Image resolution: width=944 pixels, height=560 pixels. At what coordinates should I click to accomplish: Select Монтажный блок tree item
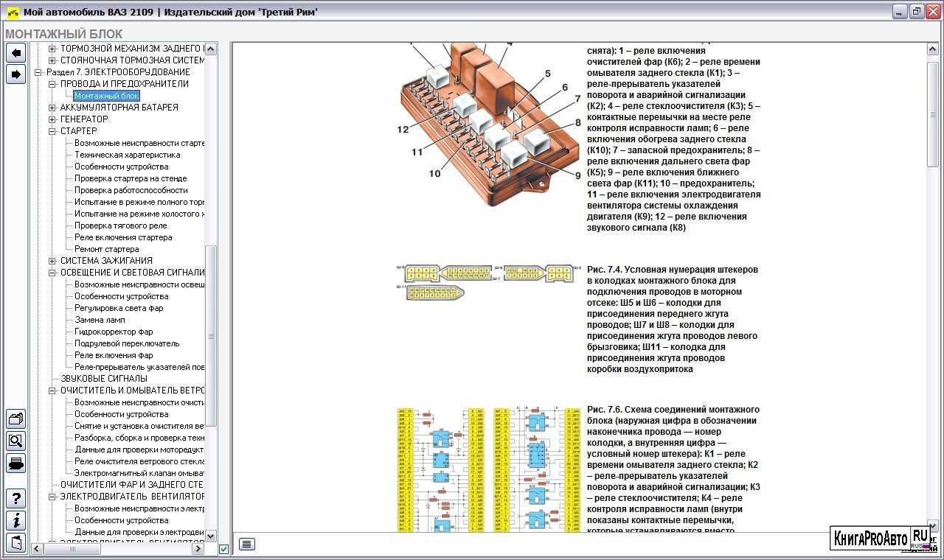tap(106, 96)
